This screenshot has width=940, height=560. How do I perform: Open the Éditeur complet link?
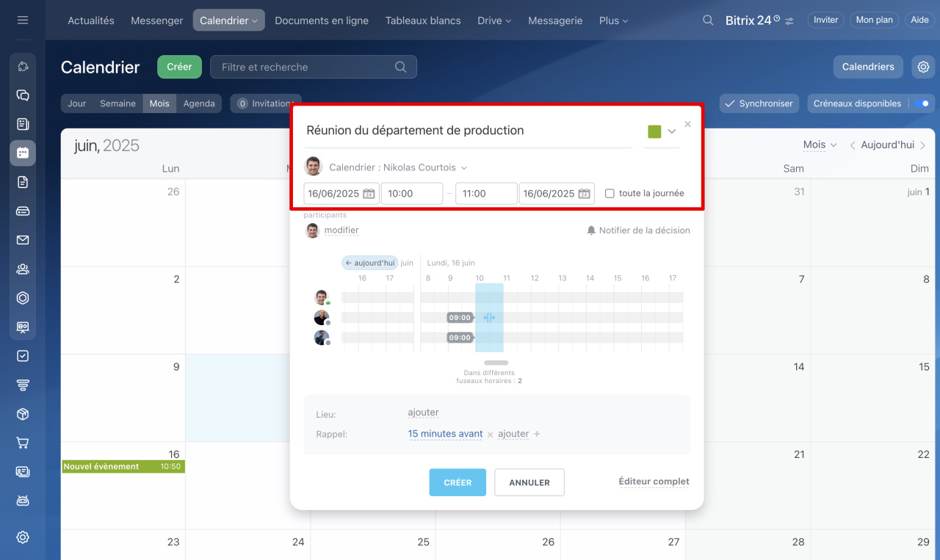pyautogui.click(x=654, y=481)
